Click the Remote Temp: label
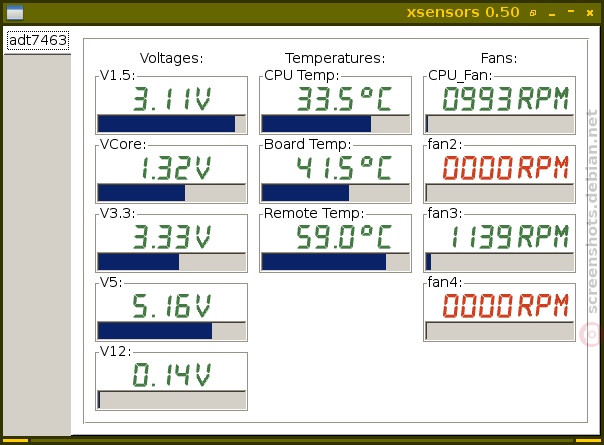Viewport: 604px width, 445px height. click(x=314, y=213)
